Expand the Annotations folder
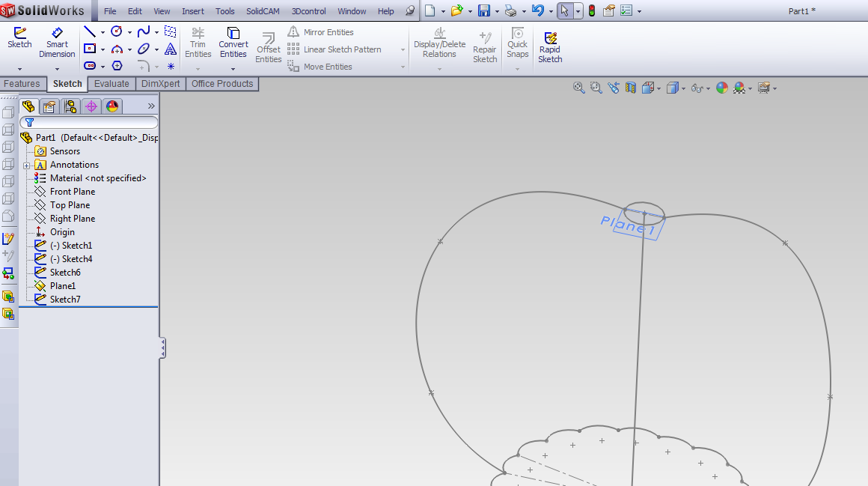This screenshot has width=868, height=486. point(26,165)
